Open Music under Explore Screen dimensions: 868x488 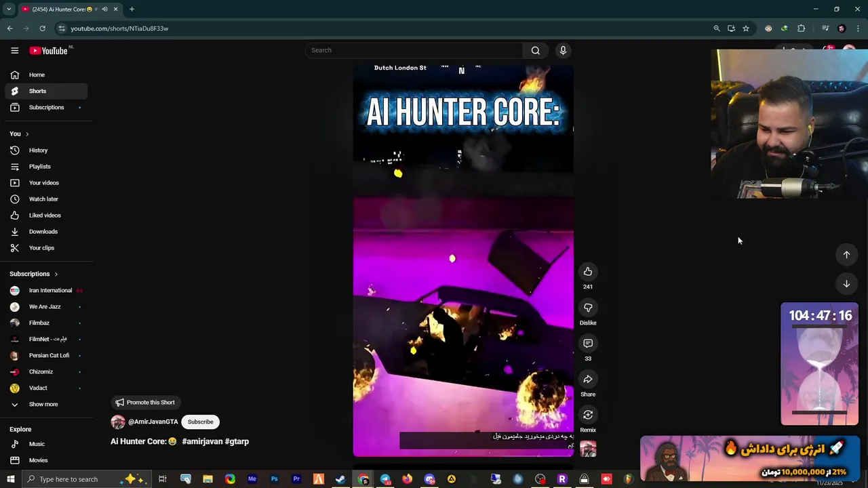tap(46, 444)
